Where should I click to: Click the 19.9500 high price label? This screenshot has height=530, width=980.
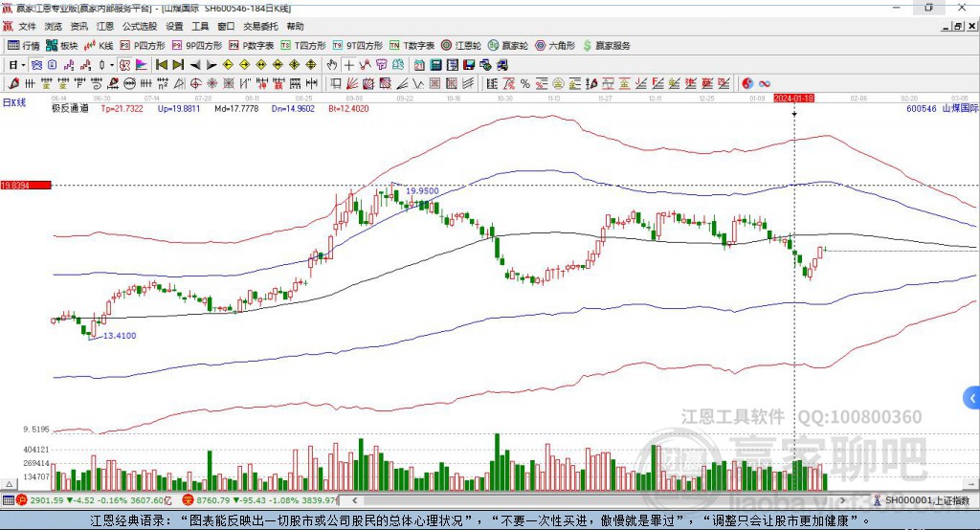tap(422, 190)
